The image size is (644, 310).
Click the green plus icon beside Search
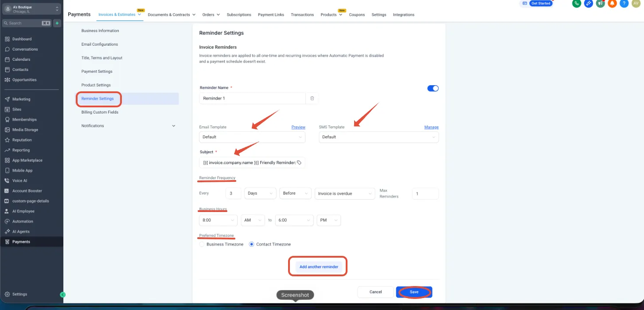57,23
